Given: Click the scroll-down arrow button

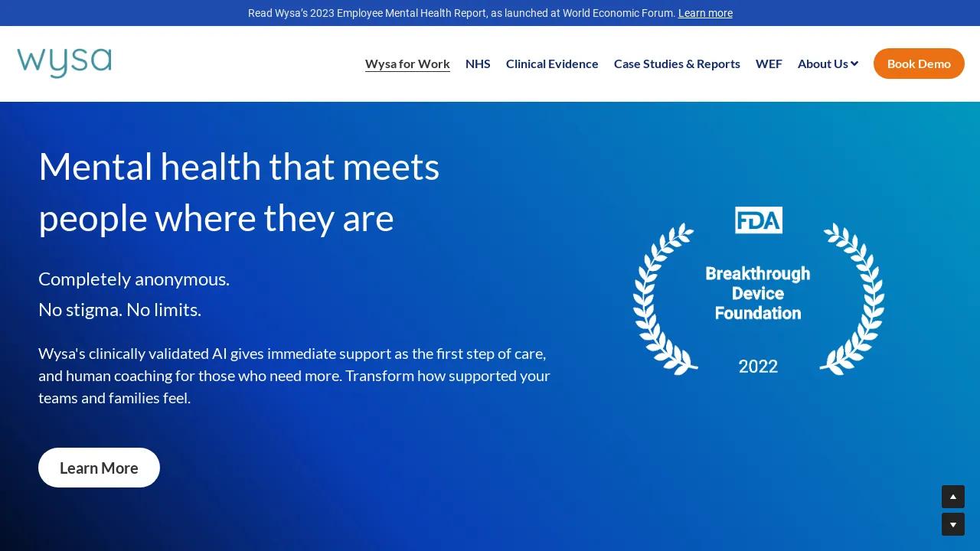Looking at the screenshot, I should click(x=953, y=524).
